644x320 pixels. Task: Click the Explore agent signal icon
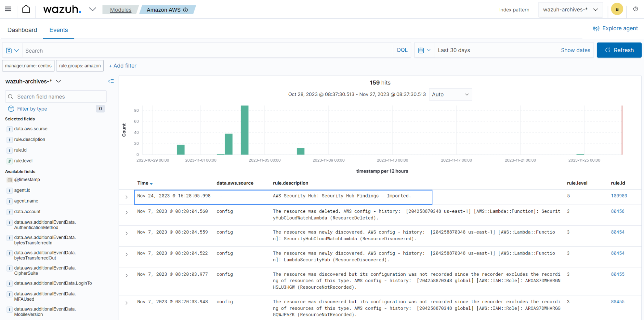[596, 28]
